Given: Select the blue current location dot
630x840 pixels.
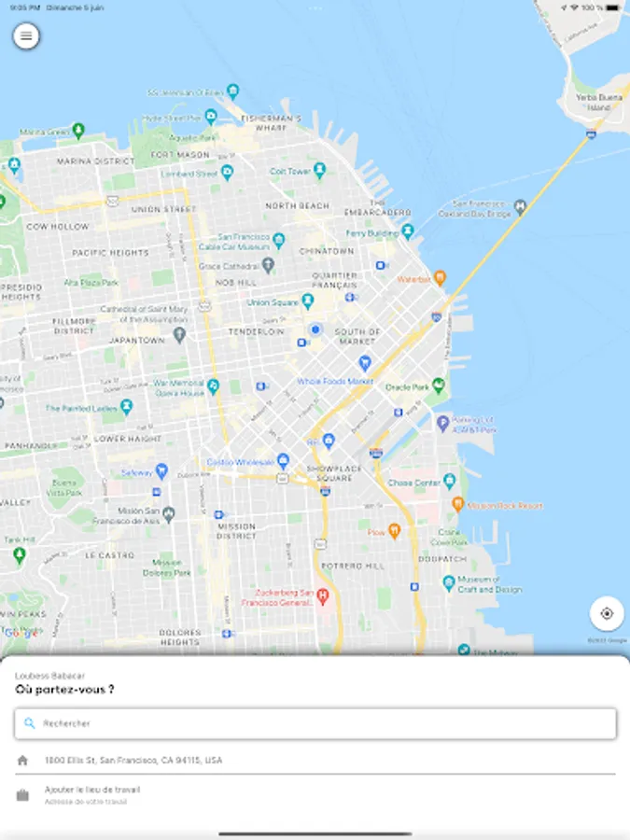Looking at the screenshot, I should pyautogui.click(x=315, y=329).
